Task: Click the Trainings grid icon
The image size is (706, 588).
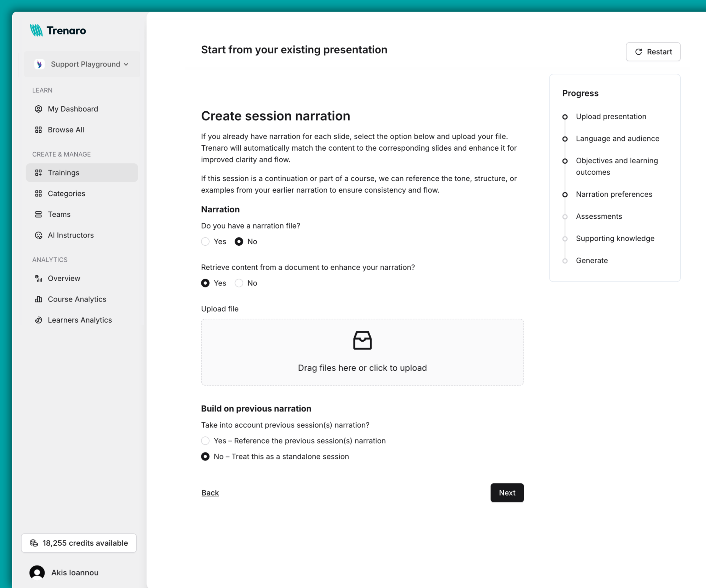Action: pos(38,173)
